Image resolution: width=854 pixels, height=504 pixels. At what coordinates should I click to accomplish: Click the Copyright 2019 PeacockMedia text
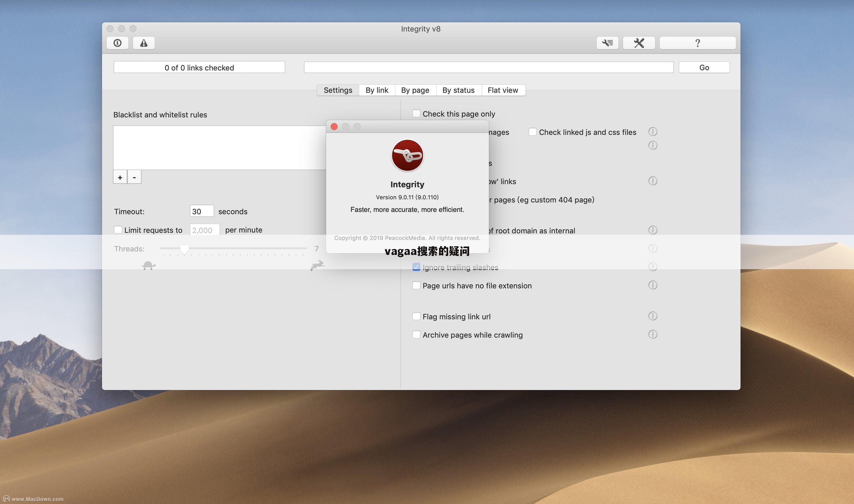coord(407,238)
